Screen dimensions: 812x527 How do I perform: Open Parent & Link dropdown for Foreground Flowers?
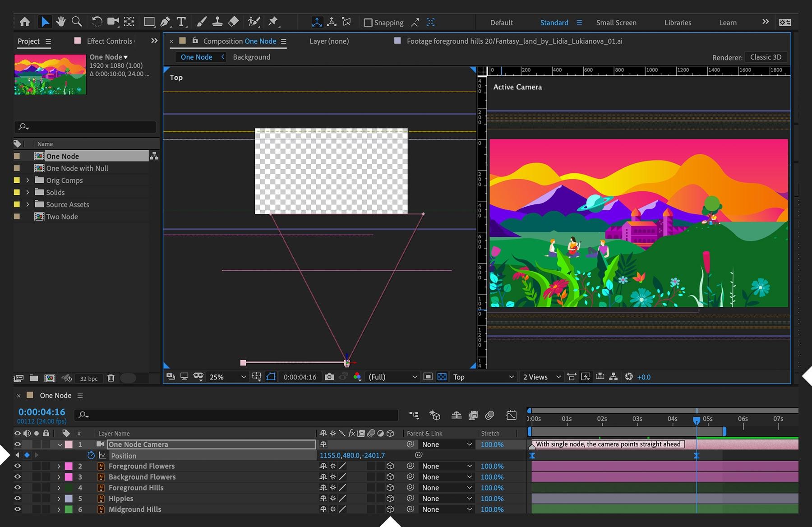point(446,466)
